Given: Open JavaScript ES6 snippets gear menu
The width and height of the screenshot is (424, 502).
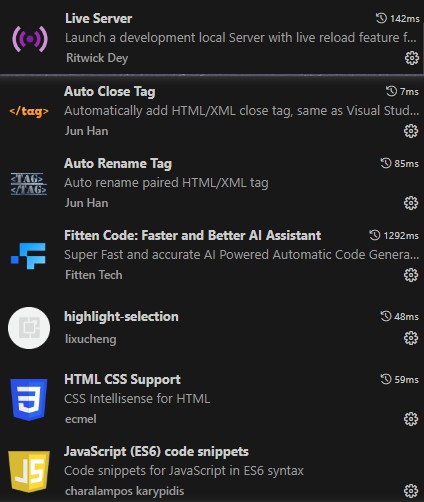Looking at the screenshot, I should 411,491.
